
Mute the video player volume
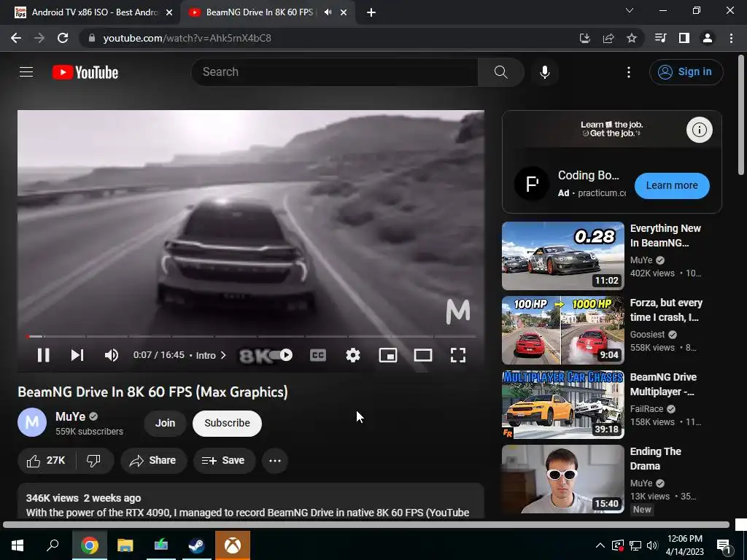112,355
